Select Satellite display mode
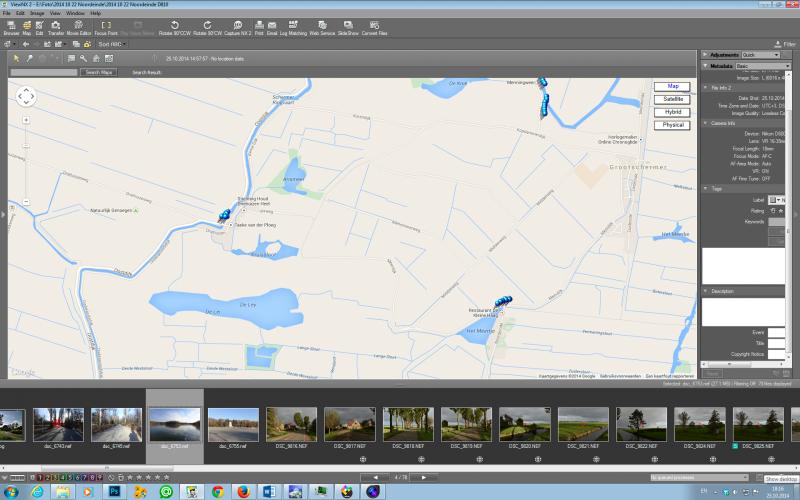The image size is (800, 500). click(672, 99)
